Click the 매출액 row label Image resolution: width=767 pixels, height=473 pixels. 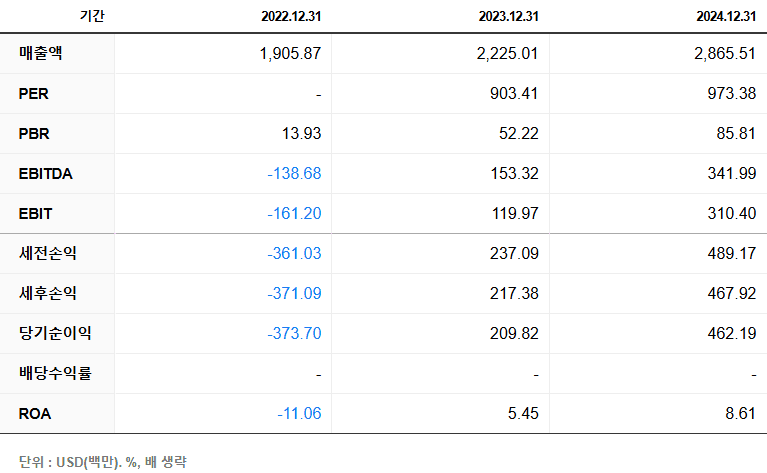[41, 53]
